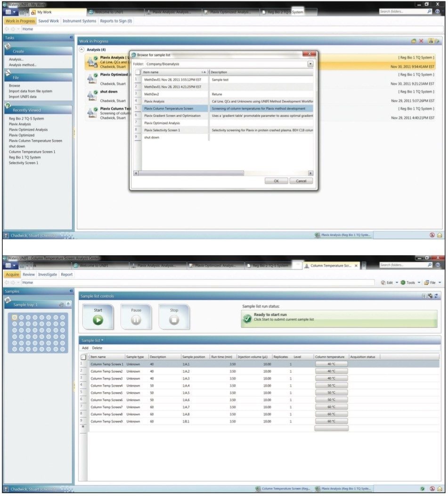
Task: Switch to the Instrument Systems tab
Action: tap(79, 21)
